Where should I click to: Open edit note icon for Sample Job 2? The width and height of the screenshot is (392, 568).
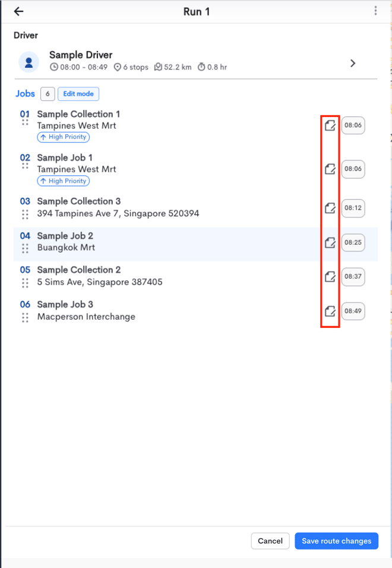[330, 242]
